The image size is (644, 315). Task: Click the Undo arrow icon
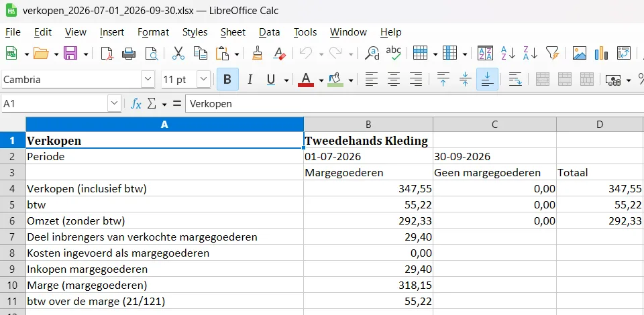point(306,54)
